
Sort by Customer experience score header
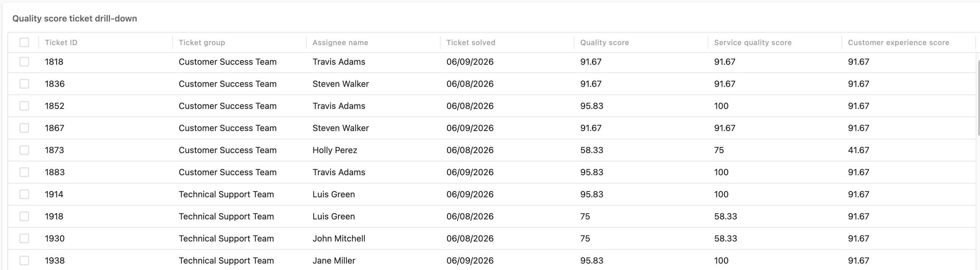tap(898, 43)
